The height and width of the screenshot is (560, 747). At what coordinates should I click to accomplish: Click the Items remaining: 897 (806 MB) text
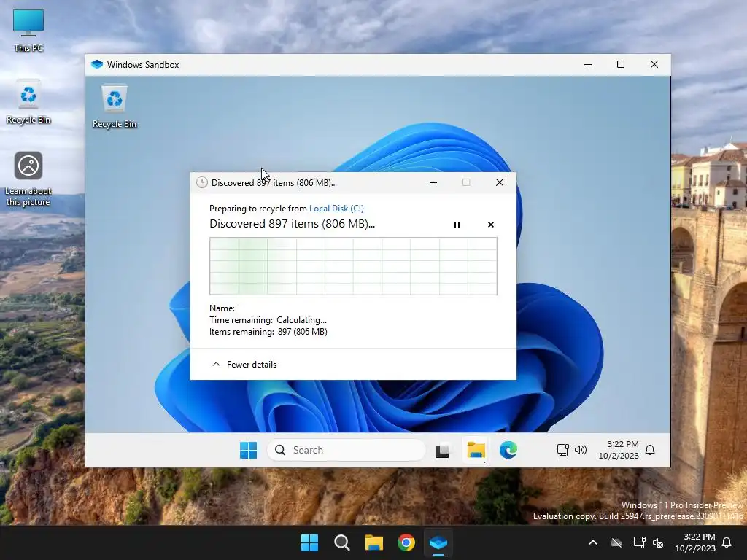pyautogui.click(x=268, y=332)
